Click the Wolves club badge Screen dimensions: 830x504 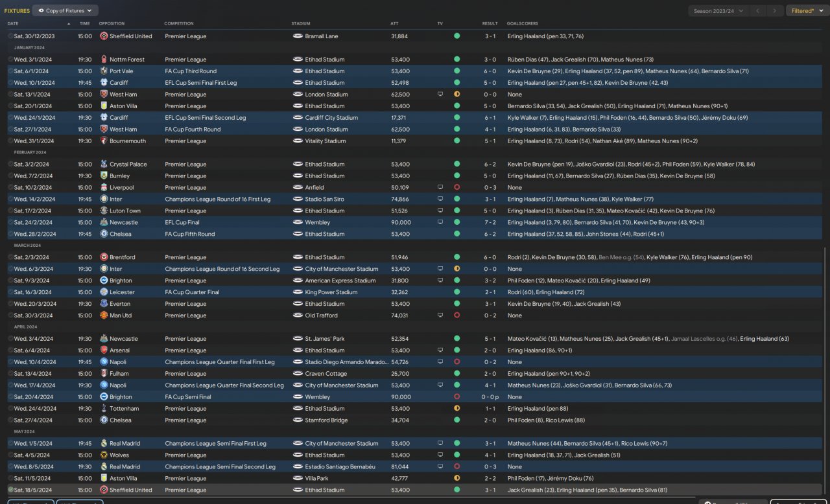pos(104,455)
